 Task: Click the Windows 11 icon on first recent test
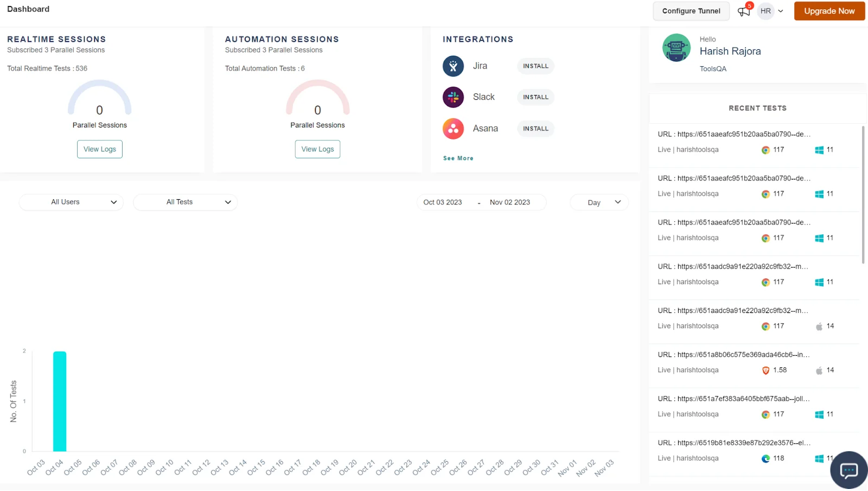819,150
